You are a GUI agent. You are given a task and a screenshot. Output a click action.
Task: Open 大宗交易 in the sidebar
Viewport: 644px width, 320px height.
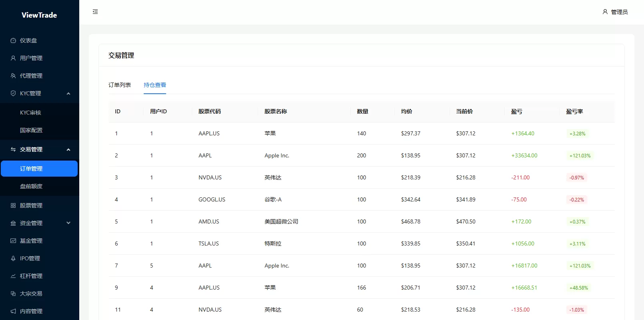click(x=40, y=294)
